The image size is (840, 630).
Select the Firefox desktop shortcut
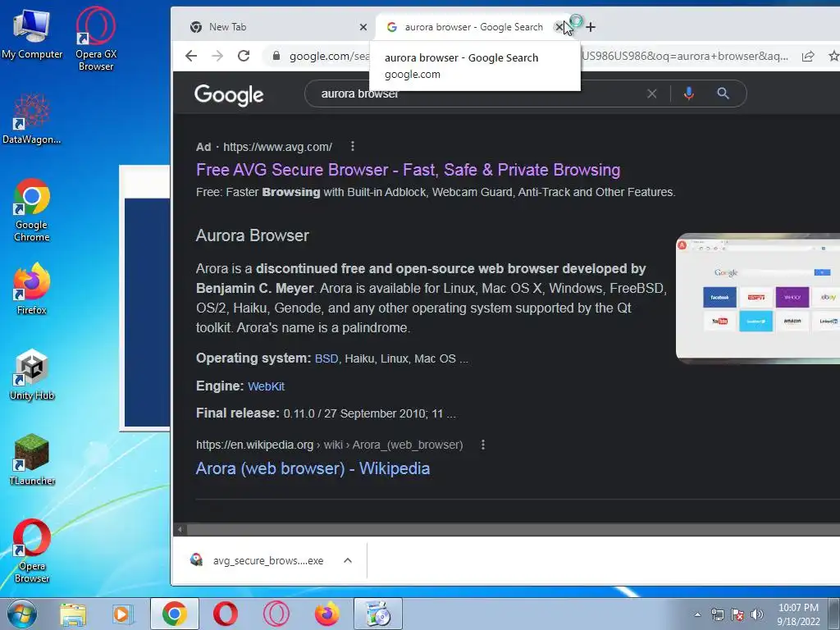pyautogui.click(x=32, y=289)
